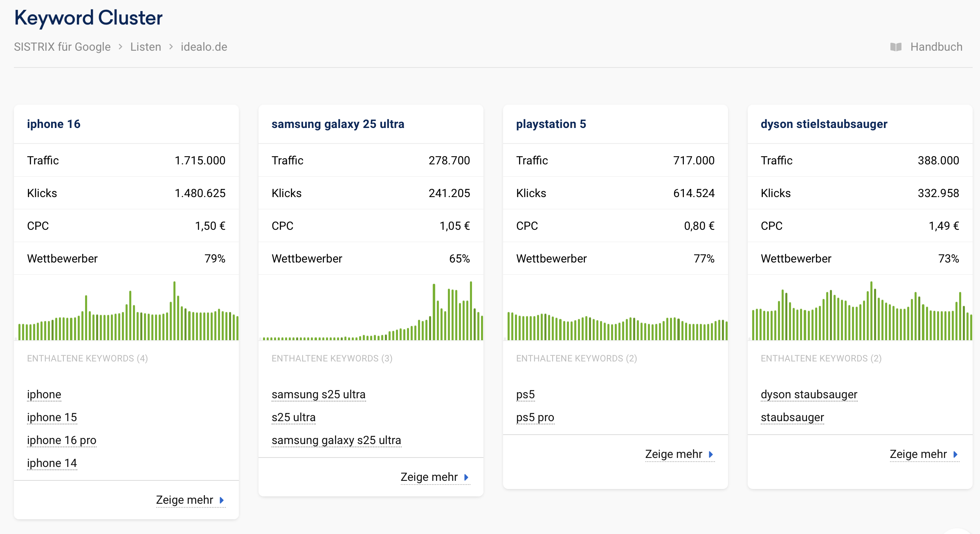Open the Handbuch book icon
The image size is (980, 534).
point(896,47)
